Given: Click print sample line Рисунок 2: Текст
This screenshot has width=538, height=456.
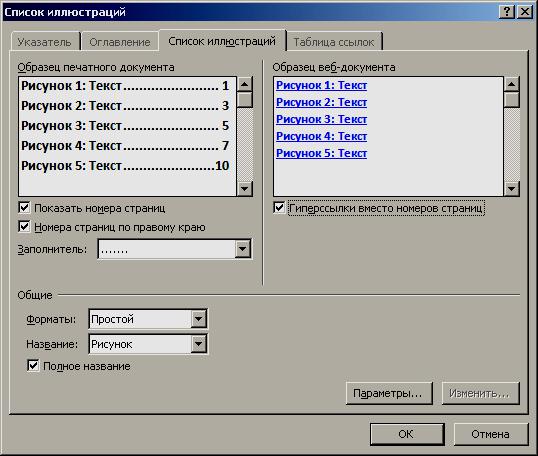Looking at the screenshot, I should tap(125, 106).
